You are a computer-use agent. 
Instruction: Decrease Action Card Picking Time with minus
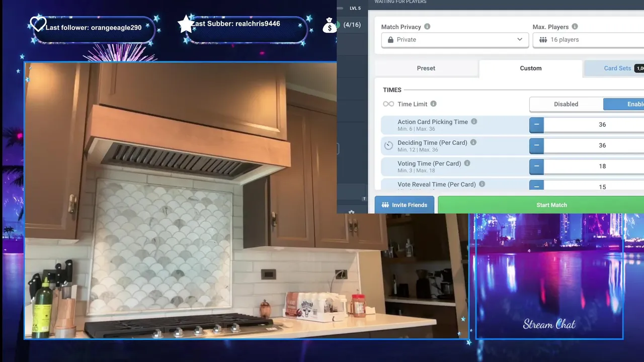tap(536, 125)
